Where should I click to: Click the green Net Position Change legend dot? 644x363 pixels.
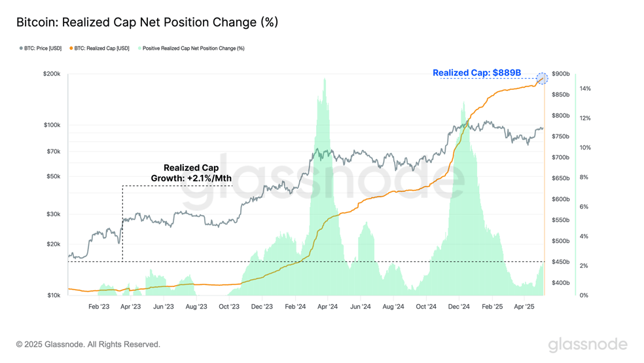(x=139, y=48)
